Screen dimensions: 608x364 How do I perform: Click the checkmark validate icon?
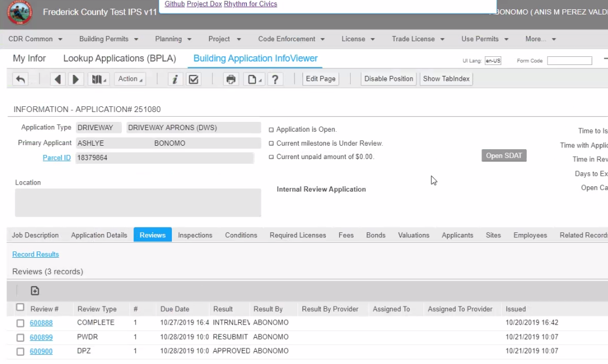pos(193,79)
